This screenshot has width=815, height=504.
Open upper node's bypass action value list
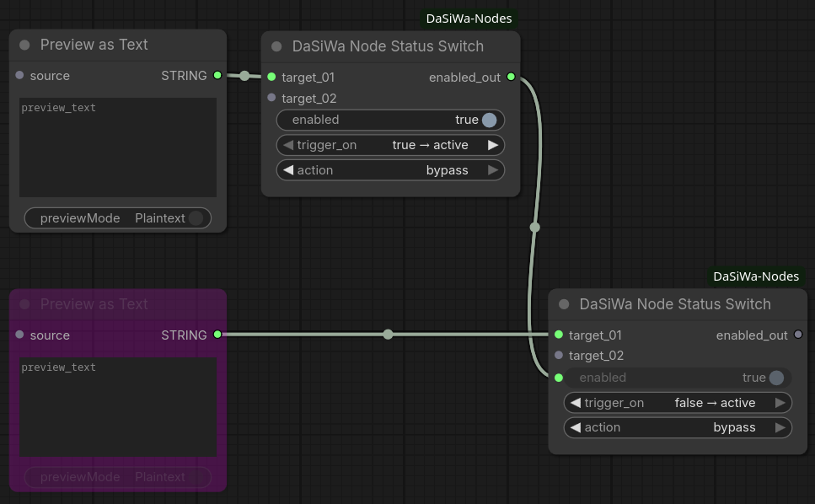(447, 170)
